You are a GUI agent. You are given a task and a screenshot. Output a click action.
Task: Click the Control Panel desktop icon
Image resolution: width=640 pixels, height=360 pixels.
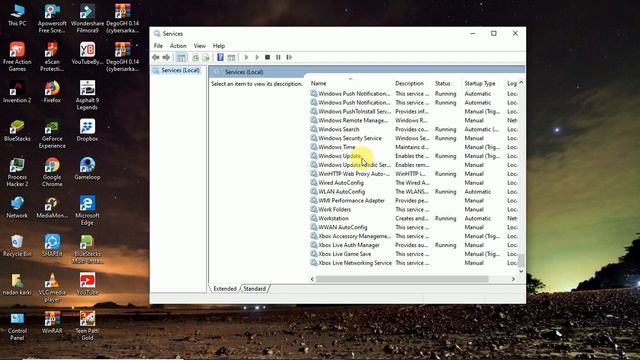[17, 326]
